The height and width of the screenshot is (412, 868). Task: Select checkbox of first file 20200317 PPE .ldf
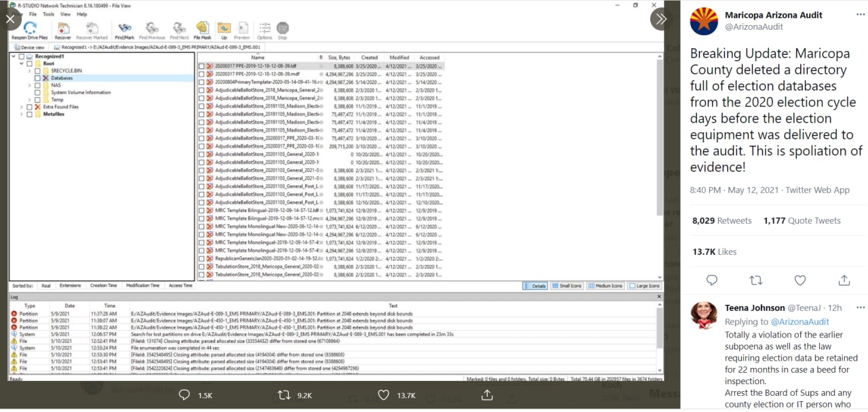click(201, 66)
